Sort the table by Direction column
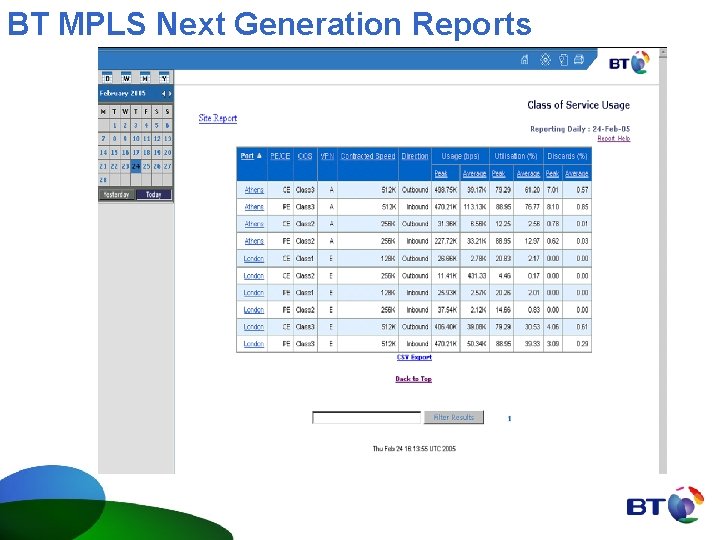 pos(415,156)
